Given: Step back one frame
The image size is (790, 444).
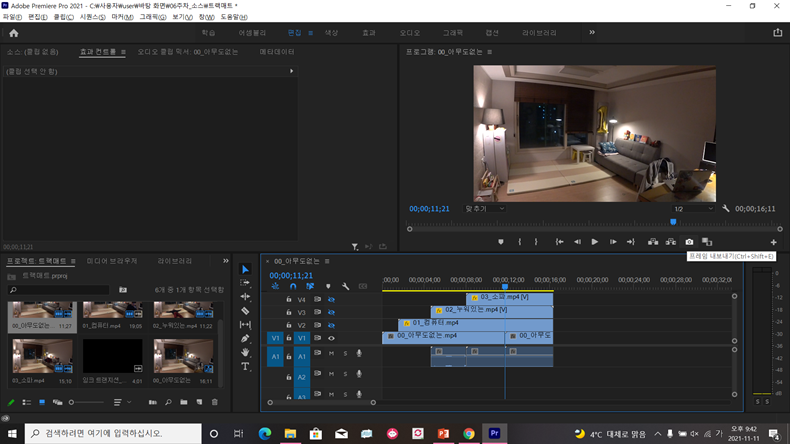Looking at the screenshot, I should (x=577, y=242).
